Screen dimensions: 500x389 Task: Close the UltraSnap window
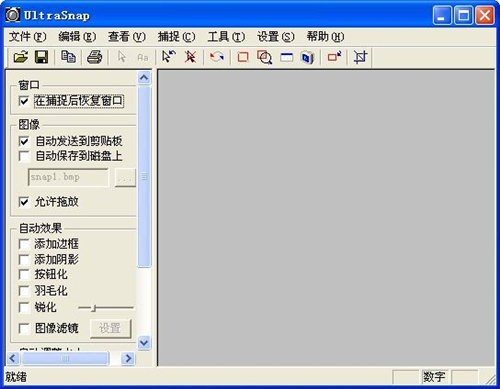click(x=485, y=15)
